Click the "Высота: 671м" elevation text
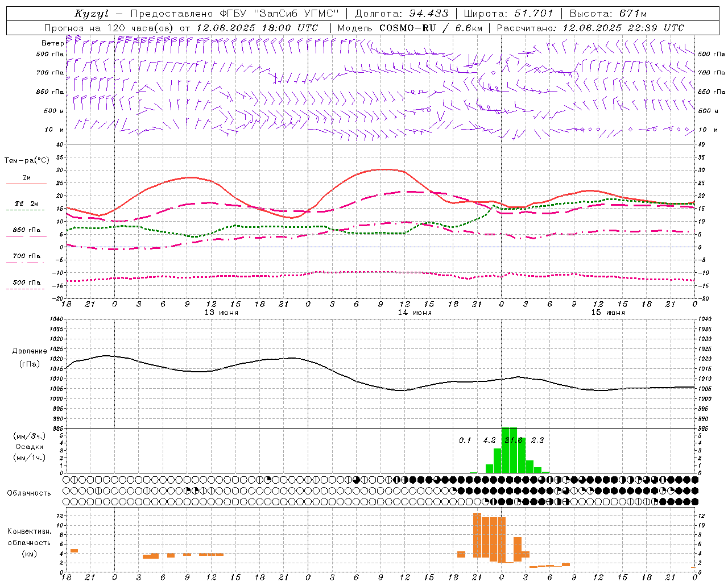The width and height of the screenshot is (728, 582). [608, 14]
